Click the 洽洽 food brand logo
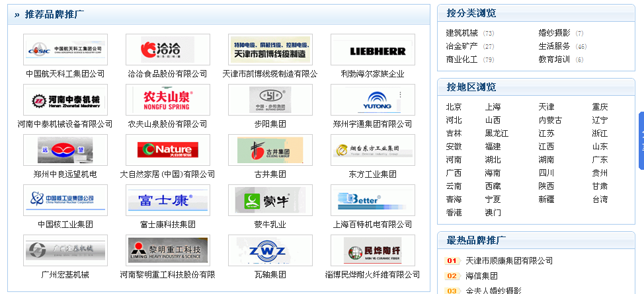This screenshot has width=644, height=294. click(167, 50)
